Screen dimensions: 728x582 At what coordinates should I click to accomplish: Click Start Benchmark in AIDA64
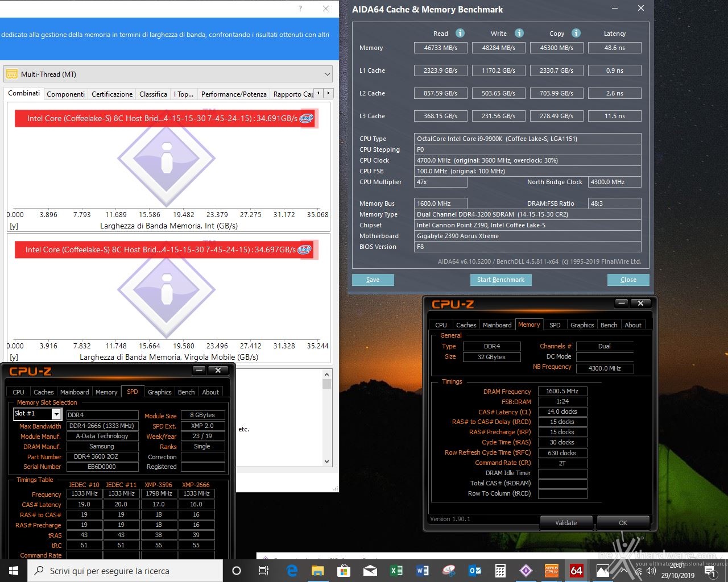(x=501, y=280)
